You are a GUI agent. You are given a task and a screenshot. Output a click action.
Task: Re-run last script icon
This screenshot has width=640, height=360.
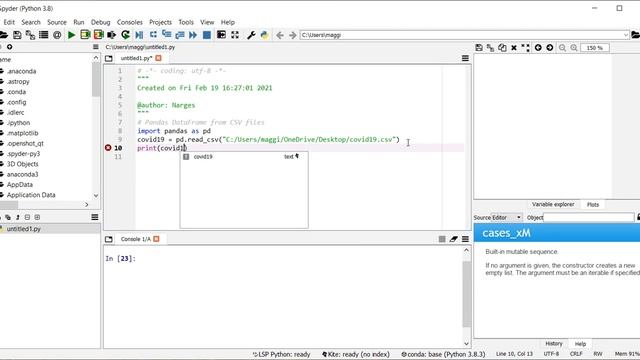125,35
